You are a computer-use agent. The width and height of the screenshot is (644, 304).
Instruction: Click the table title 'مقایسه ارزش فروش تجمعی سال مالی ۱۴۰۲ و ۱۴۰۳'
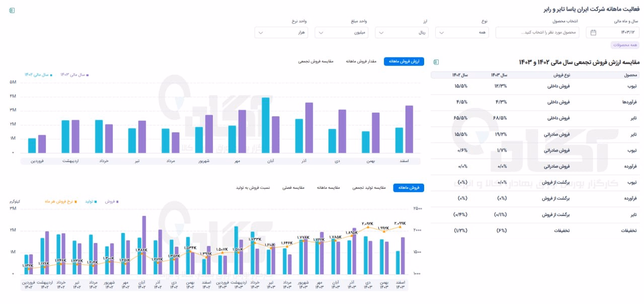click(579, 62)
